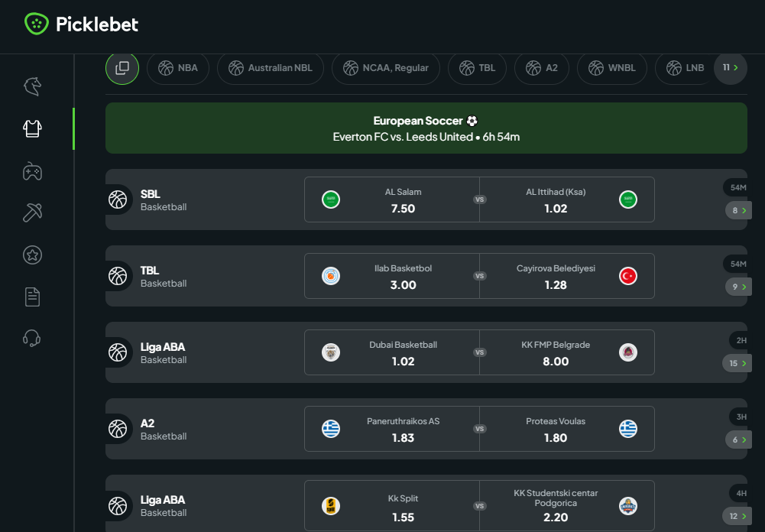Open the A2 Basketball league label
The width and height of the screenshot is (765, 532).
click(164, 430)
